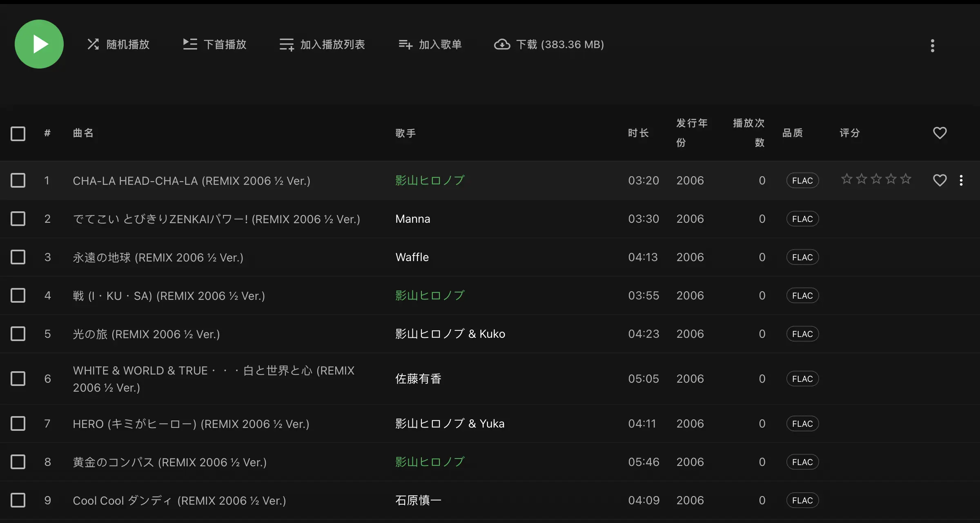This screenshot has width=980, height=523.
Task: Open artist page for 影山ヒロノブ on track 8
Action: coord(430,462)
